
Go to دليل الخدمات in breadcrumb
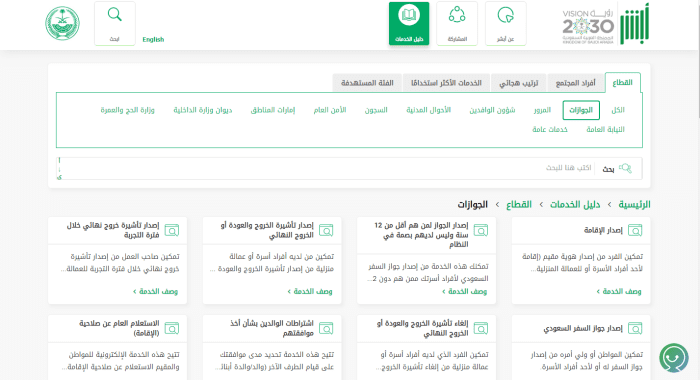coord(575,205)
